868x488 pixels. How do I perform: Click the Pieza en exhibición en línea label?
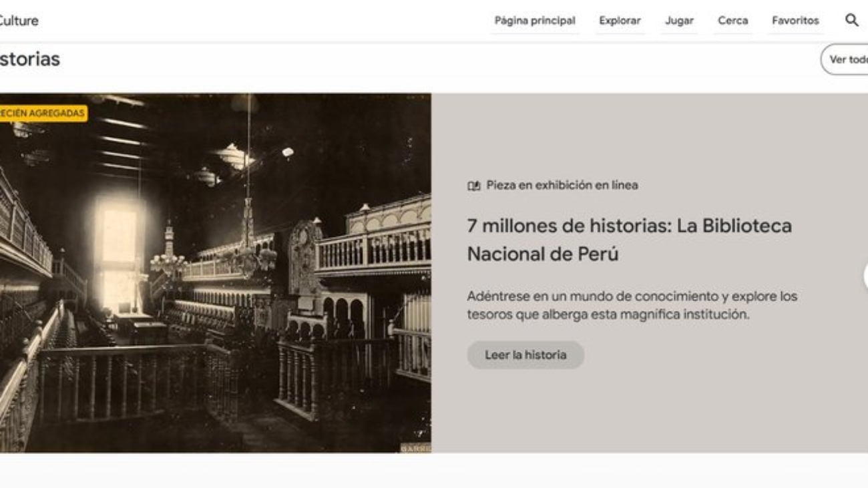click(x=562, y=186)
